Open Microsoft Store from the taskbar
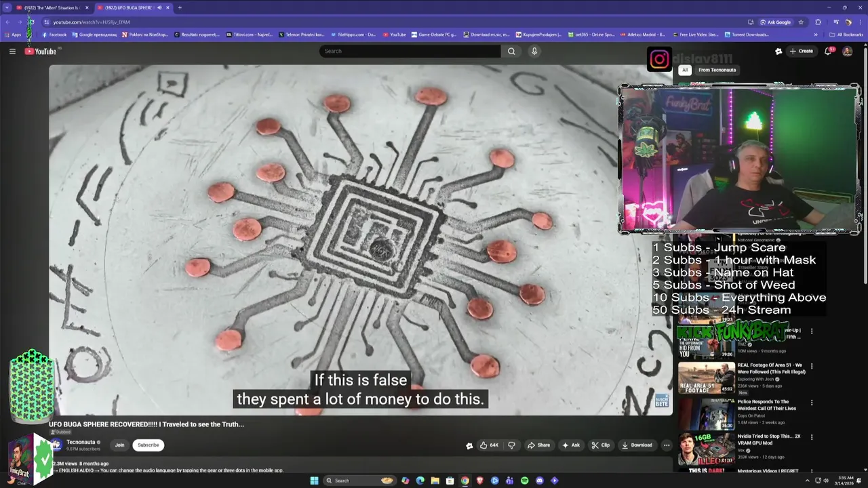 [x=450, y=481]
